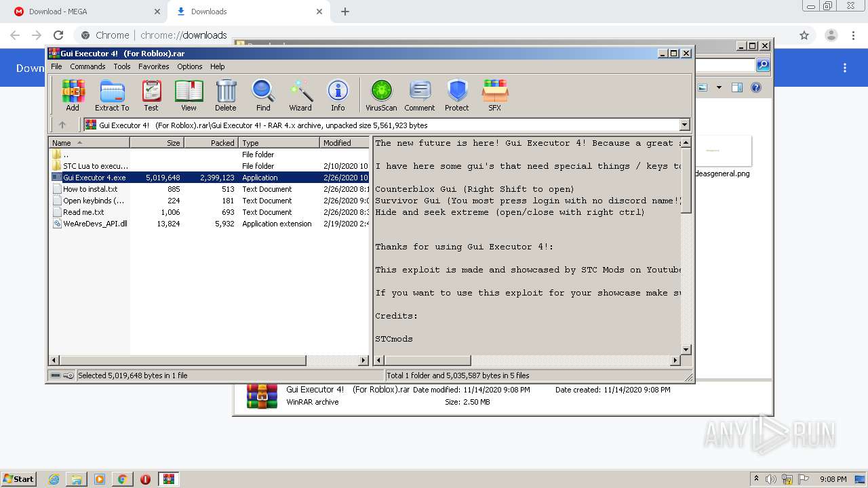This screenshot has height=488, width=868.
Task: Click the comment pane vertical scrollbar down arrow
Action: 686,350
